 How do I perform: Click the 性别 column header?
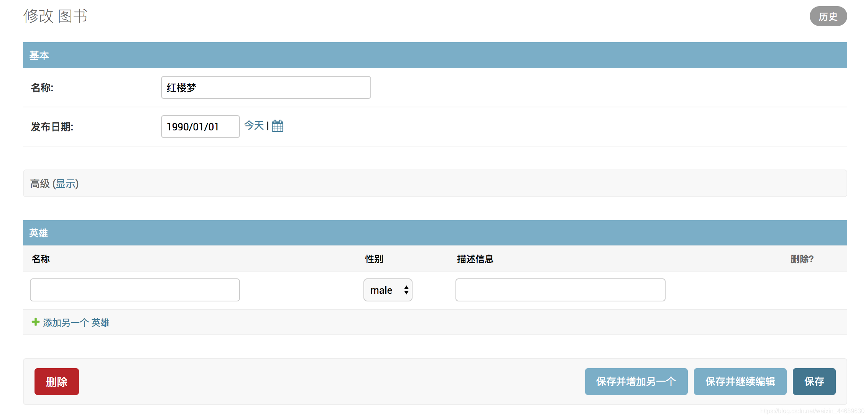pyautogui.click(x=374, y=259)
